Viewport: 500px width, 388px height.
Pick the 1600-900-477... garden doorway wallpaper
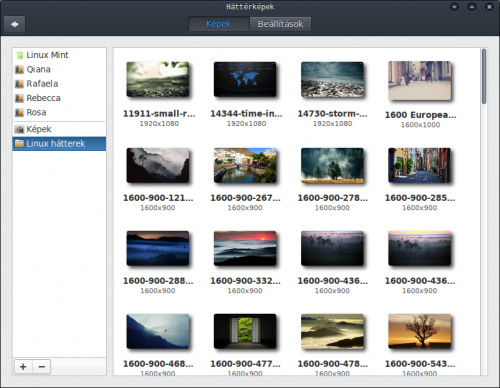point(245,331)
